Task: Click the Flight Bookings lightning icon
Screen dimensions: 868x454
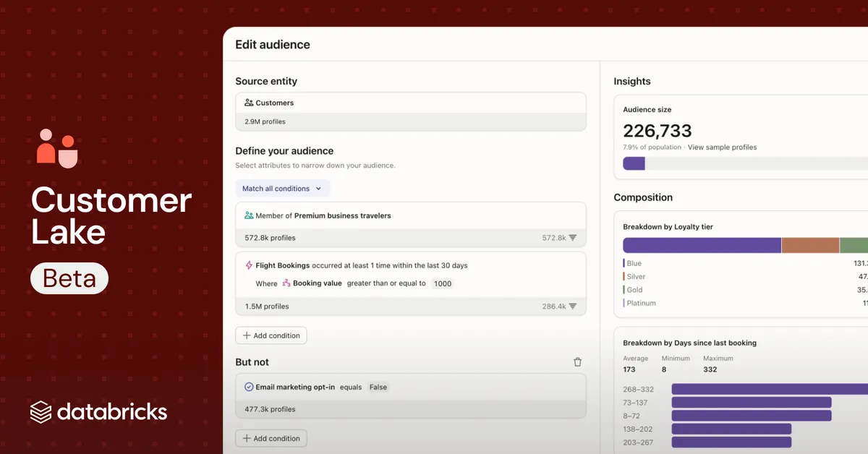Action: coord(249,265)
